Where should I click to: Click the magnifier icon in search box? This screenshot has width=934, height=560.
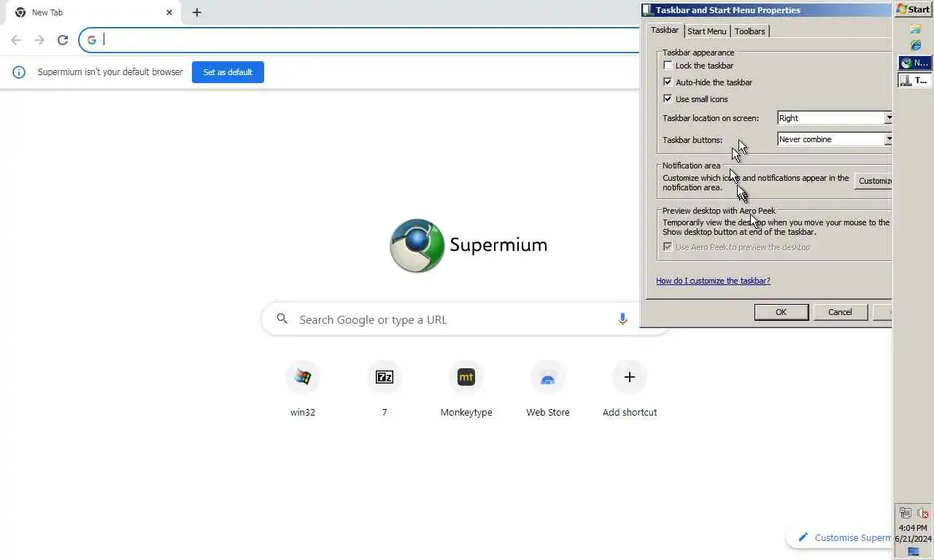282,319
